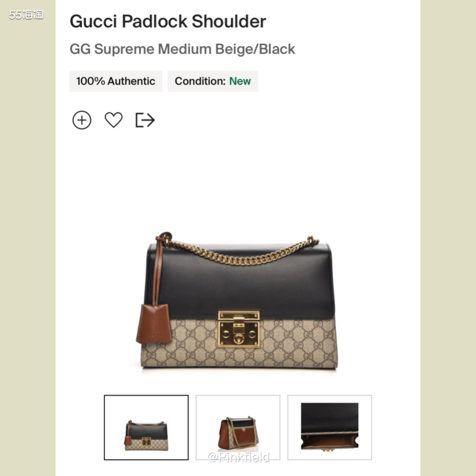The width and height of the screenshot is (476, 476).
Task: Select the first front-view bag thumbnail
Action: click(146, 428)
